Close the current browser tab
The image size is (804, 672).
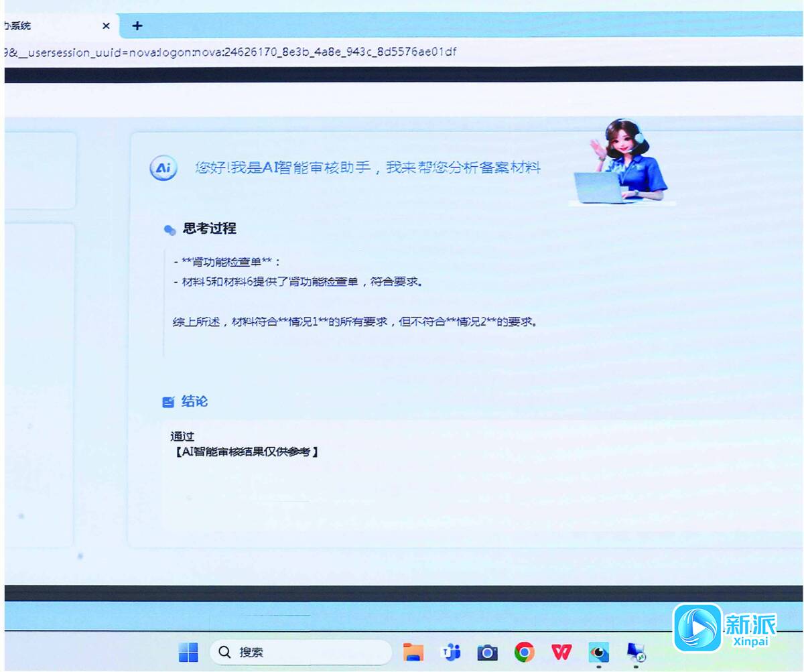tap(106, 26)
